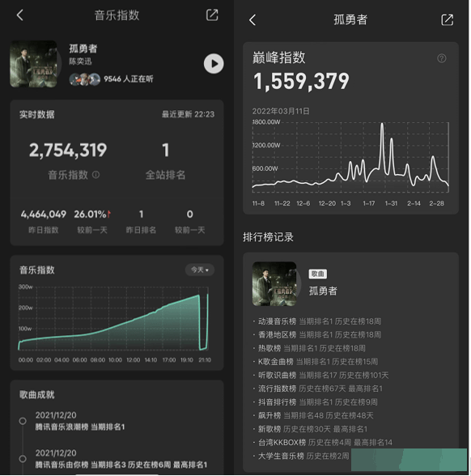Share the 音乐指数 page

coord(212,15)
